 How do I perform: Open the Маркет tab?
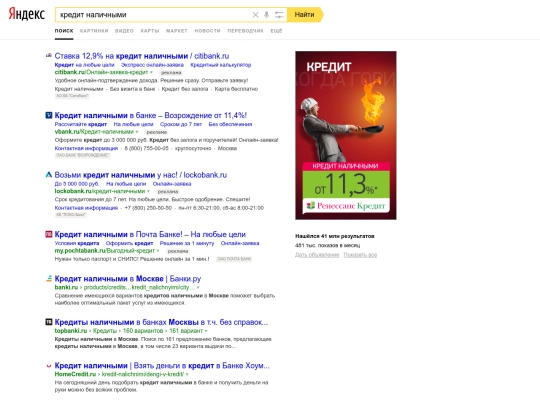[177, 31]
